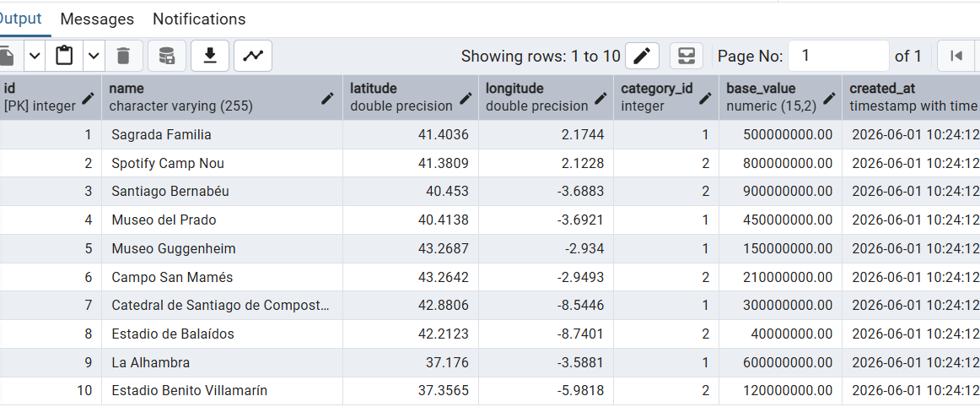Select the longitude column header

coord(546,97)
